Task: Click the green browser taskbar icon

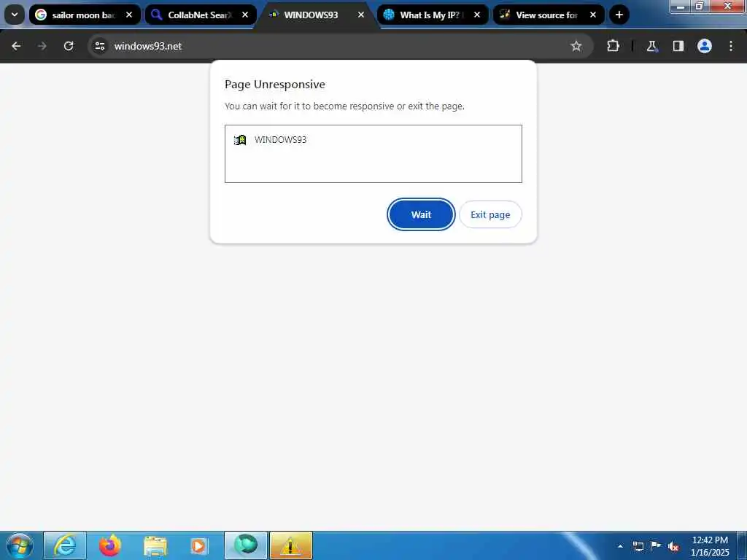Action: point(246,545)
